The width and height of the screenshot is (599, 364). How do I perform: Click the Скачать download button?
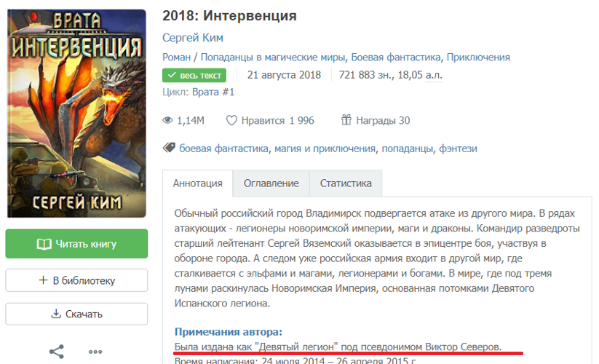(x=76, y=314)
